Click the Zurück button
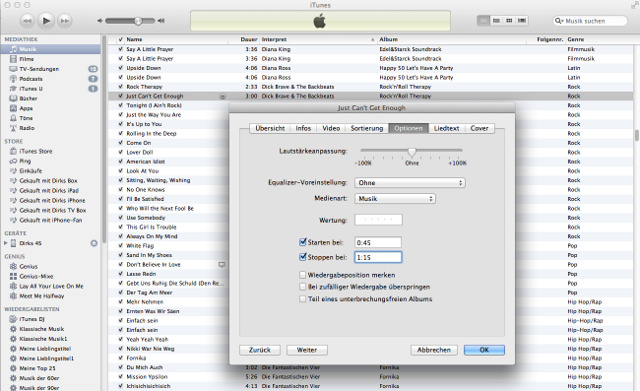 pos(260,350)
